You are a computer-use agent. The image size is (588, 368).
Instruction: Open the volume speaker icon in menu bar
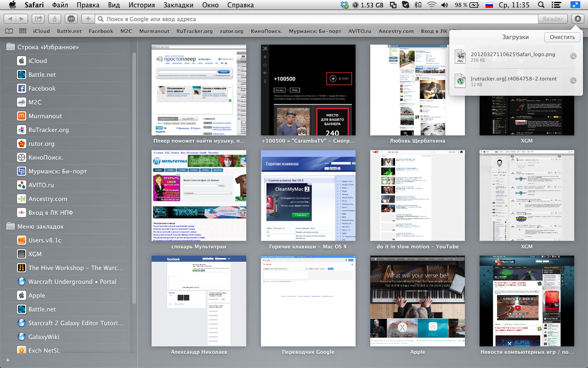pos(444,5)
